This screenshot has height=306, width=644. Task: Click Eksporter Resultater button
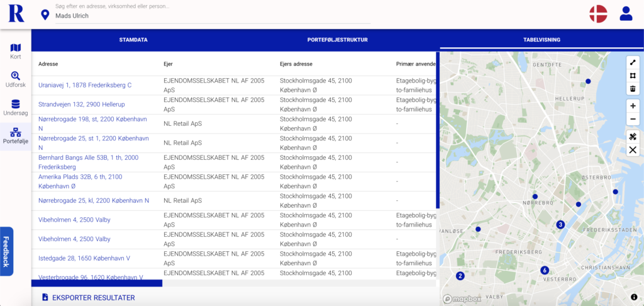[x=88, y=297]
